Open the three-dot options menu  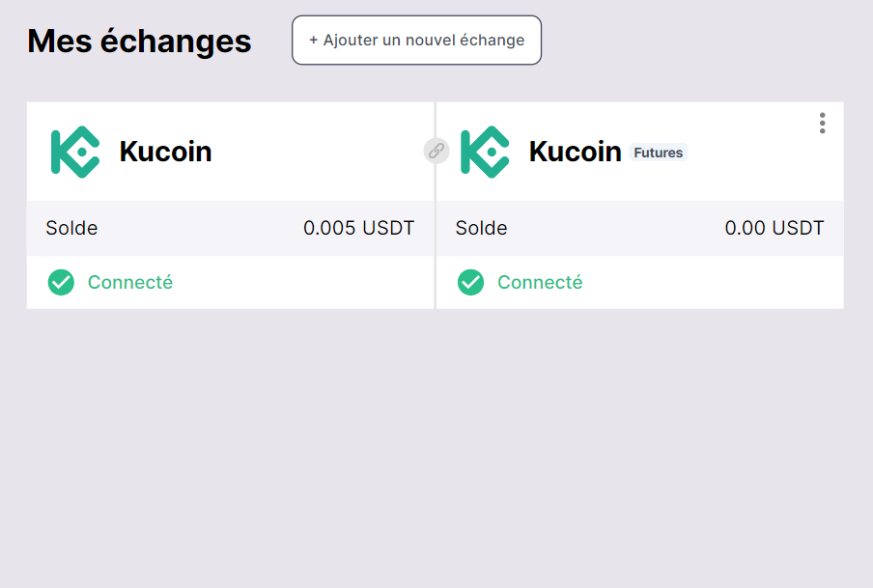point(822,123)
